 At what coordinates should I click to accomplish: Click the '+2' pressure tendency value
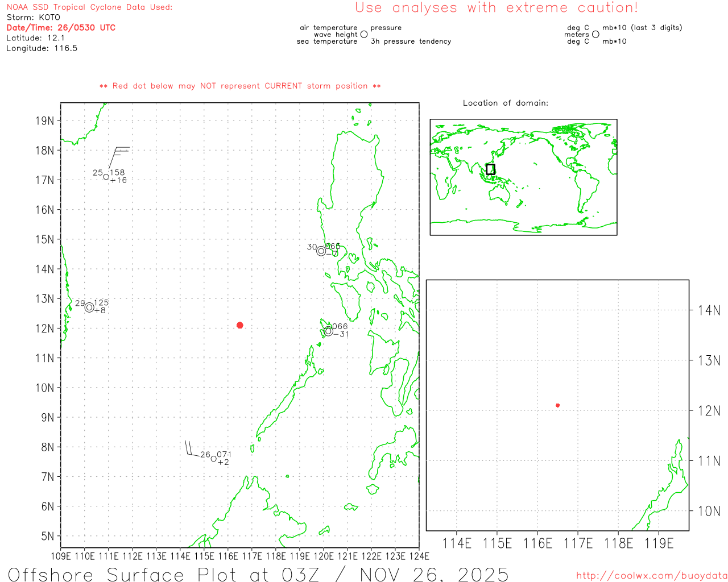point(224,462)
